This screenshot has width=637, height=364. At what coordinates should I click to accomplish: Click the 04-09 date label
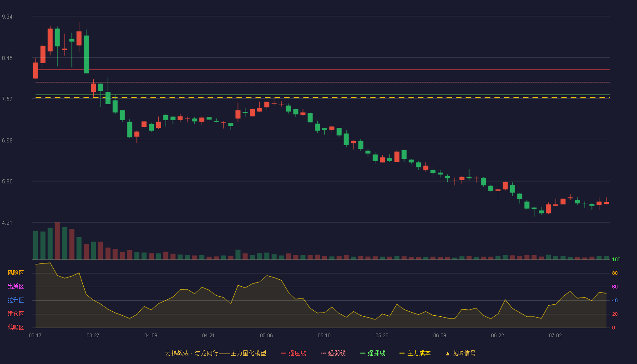[x=151, y=335]
